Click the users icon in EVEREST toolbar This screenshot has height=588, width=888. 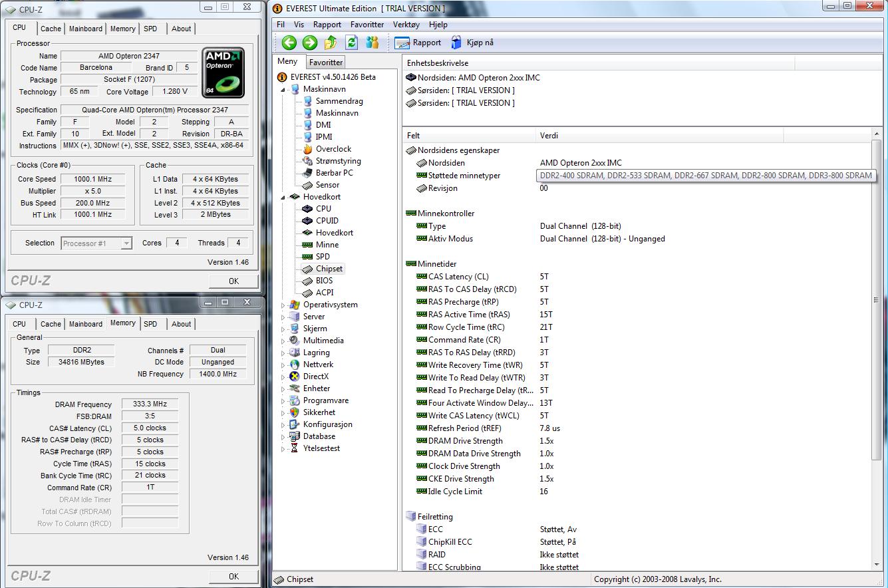coord(372,43)
